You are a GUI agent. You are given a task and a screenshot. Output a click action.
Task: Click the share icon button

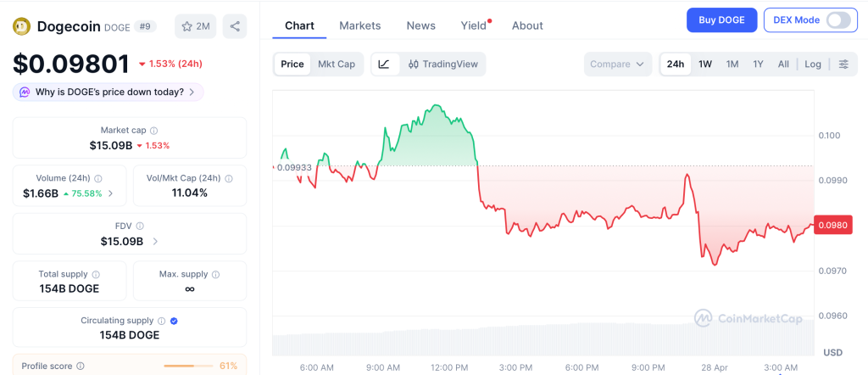(x=235, y=26)
